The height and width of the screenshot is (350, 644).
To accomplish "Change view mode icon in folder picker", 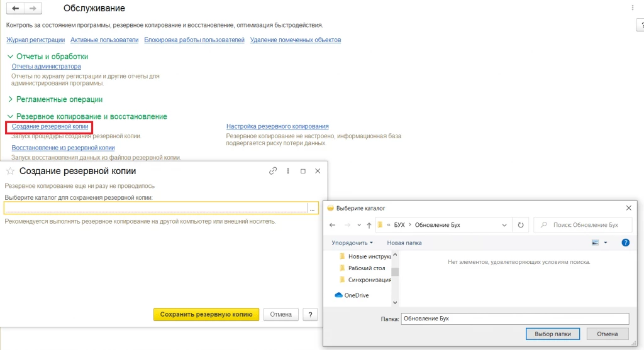I will [x=595, y=243].
